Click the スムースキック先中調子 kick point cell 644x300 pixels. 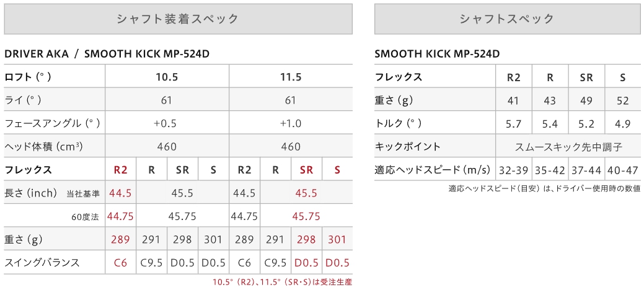tap(568, 146)
